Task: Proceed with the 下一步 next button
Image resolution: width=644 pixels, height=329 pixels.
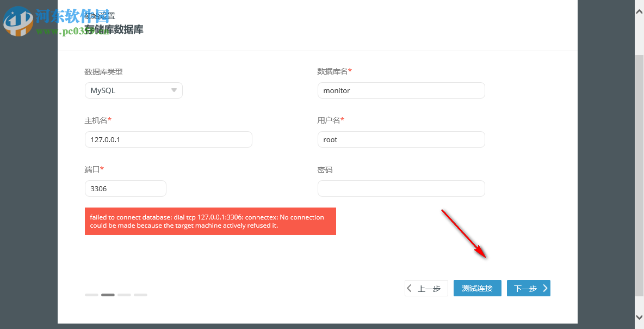Action: click(x=528, y=288)
